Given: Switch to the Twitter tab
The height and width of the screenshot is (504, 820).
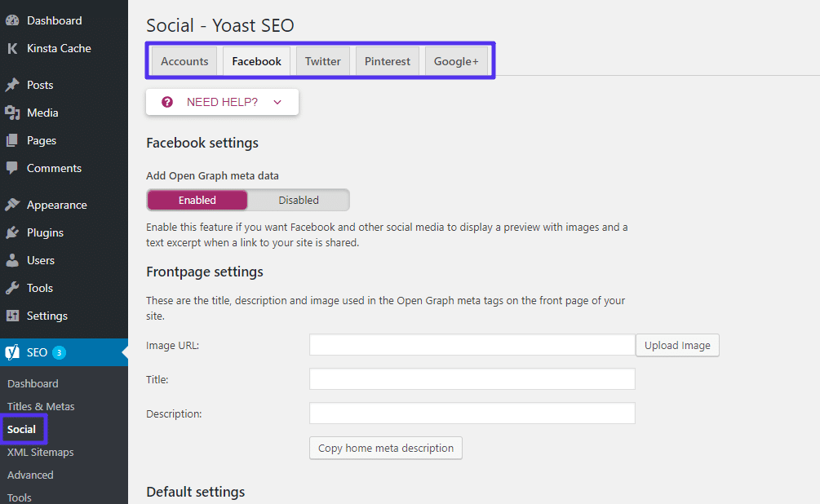Looking at the screenshot, I should (322, 61).
